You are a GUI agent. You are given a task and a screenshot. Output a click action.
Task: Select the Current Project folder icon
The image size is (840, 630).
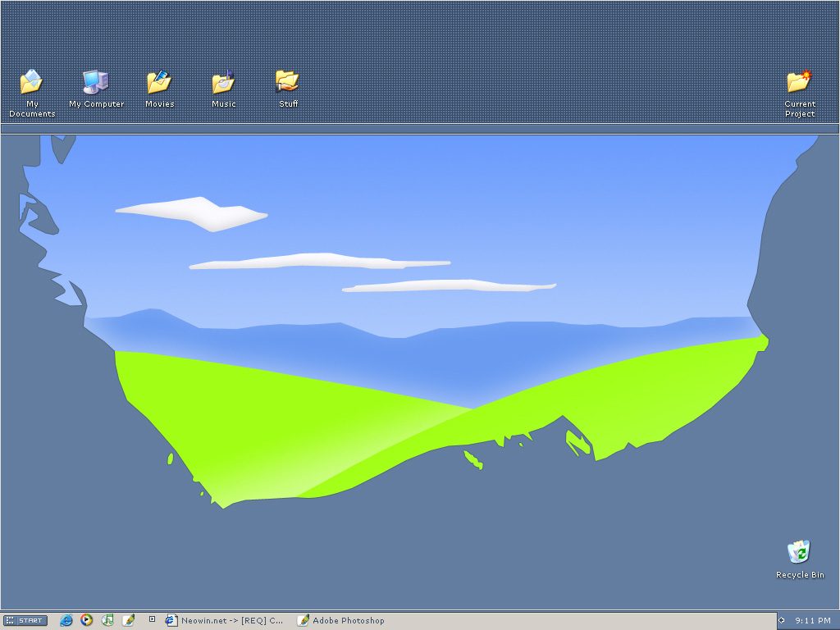point(800,93)
